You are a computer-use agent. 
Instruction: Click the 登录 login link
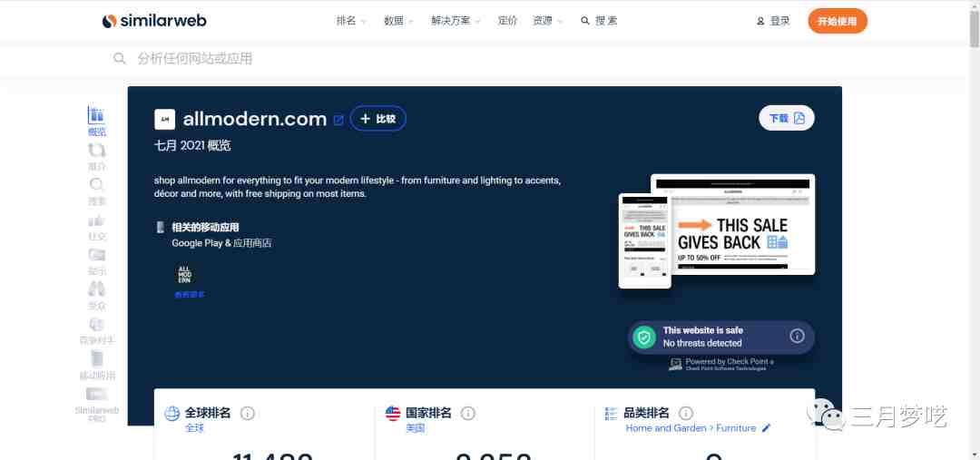[x=773, y=21]
